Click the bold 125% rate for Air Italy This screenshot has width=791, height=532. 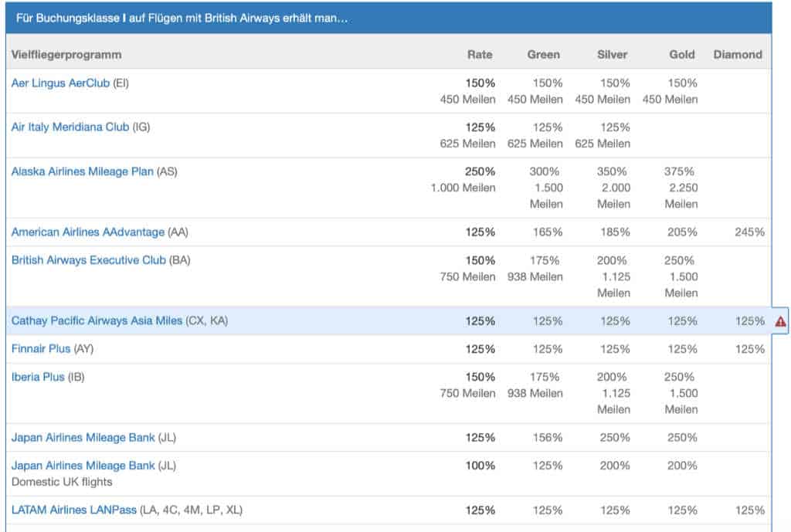480,127
